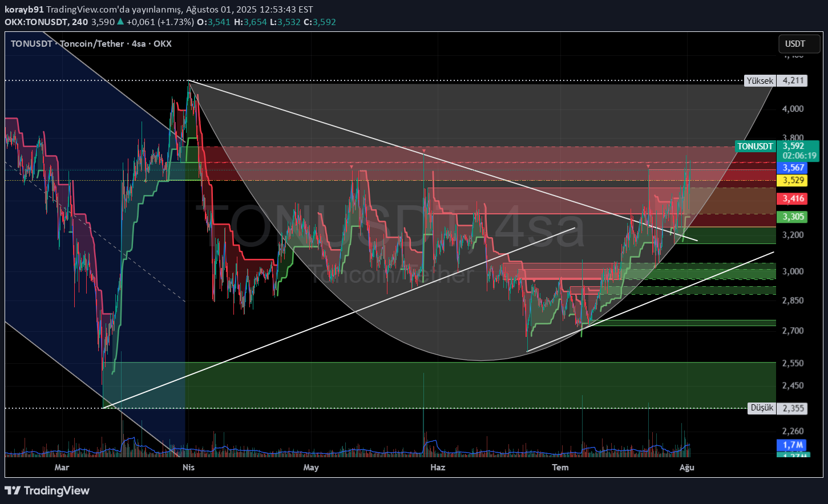Image resolution: width=828 pixels, height=504 pixels.
Task: Click the yellow 3,529 price label
Action: pos(793,181)
